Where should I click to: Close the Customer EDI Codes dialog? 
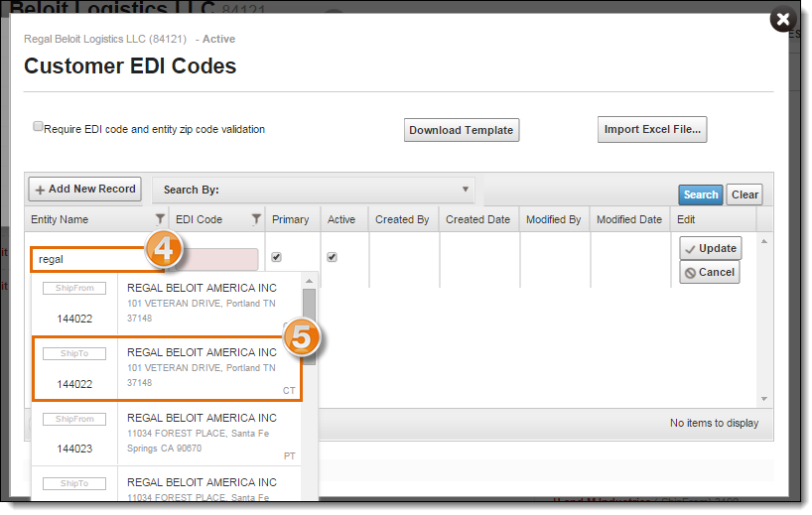click(782, 19)
